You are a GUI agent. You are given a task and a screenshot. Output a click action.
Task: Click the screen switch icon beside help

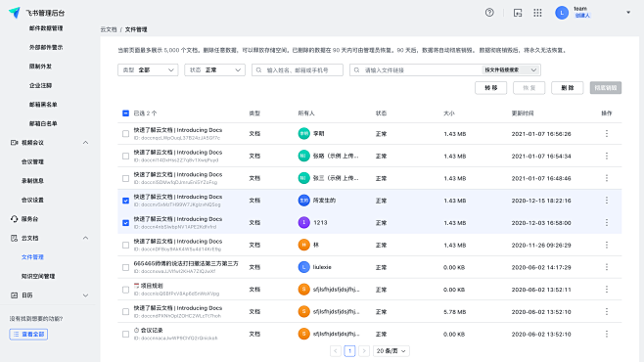tap(518, 13)
